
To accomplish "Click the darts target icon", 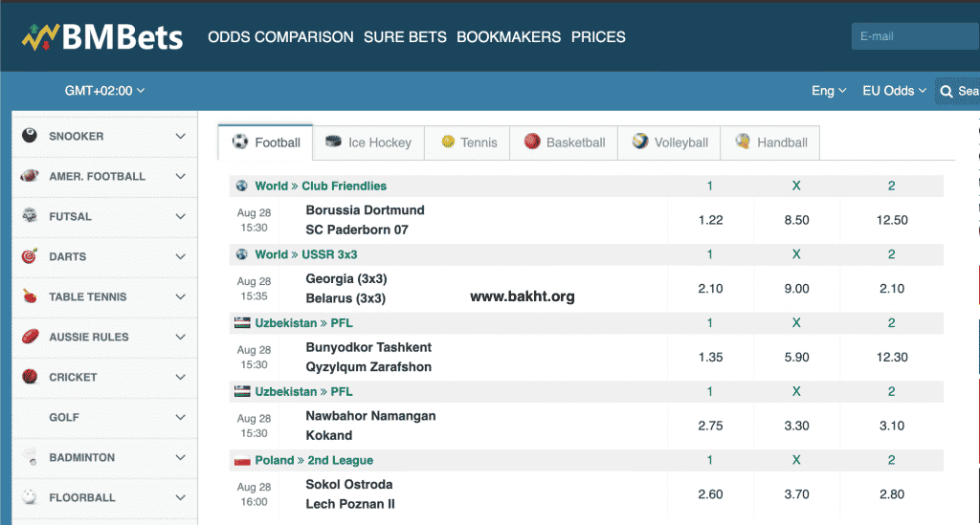I will click(x=30, y=256).
